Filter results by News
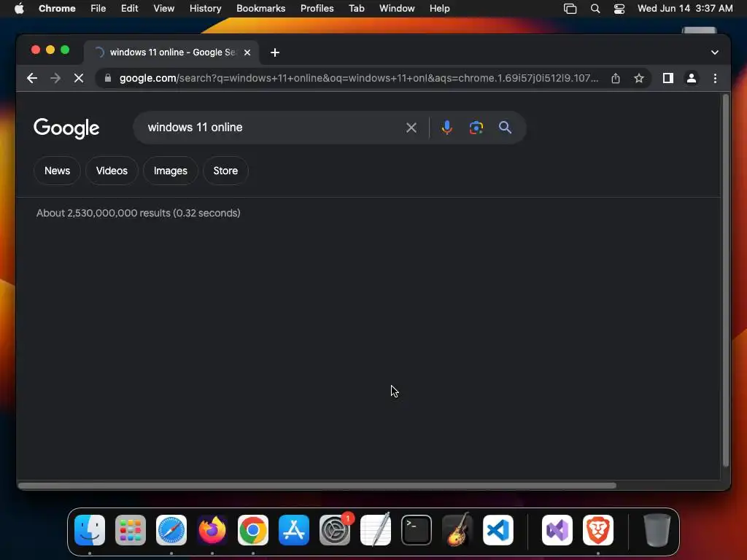 [57, 171]
